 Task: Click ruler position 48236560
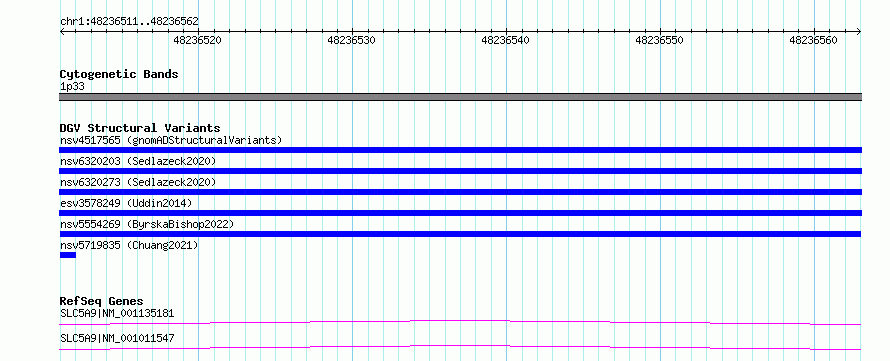[813, 40]
